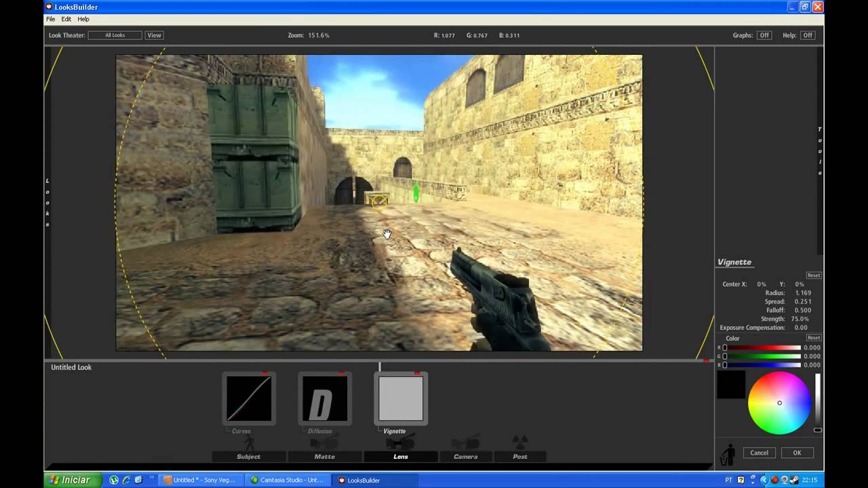This screenshot has width=868, height=488.
Task: Reset the Color values
Action: coord(814,338)
